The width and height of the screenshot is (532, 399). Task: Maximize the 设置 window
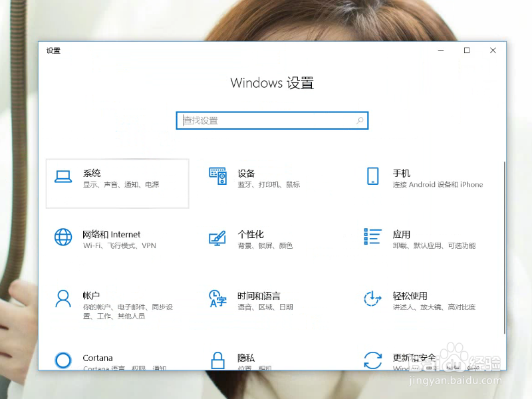point(467,51)
